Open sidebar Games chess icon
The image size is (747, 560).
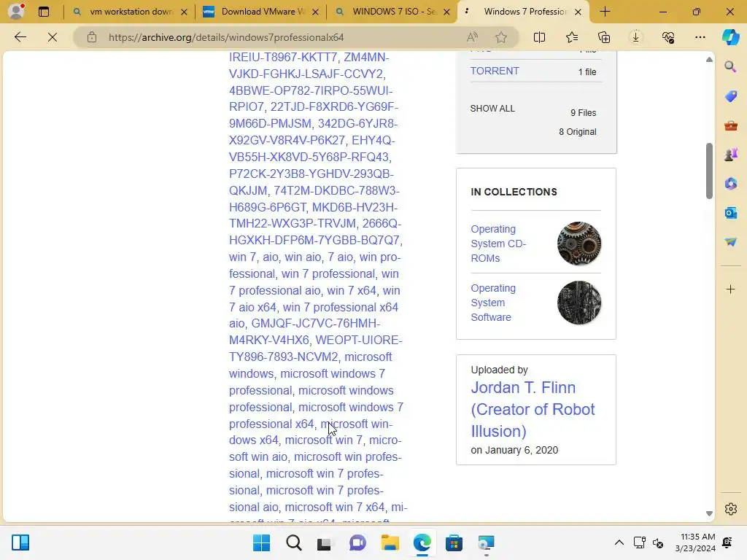[x=730, y=155]
